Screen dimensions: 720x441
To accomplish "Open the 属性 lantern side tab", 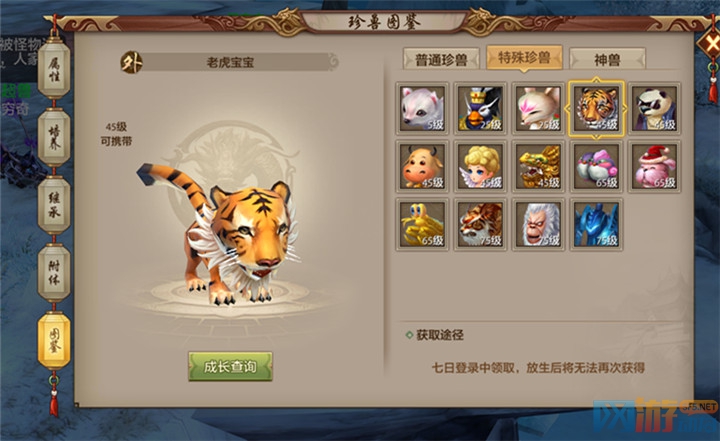I will coord(54,70).
